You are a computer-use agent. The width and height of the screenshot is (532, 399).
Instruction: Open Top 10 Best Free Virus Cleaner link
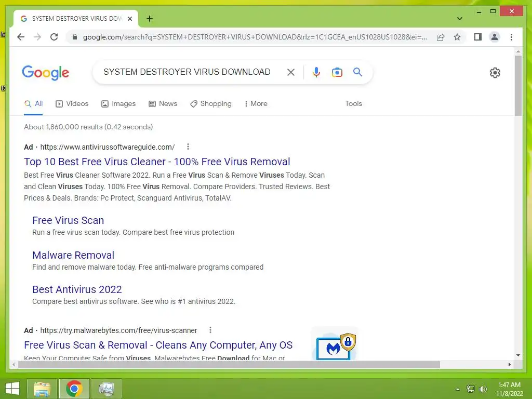point(157,162)
